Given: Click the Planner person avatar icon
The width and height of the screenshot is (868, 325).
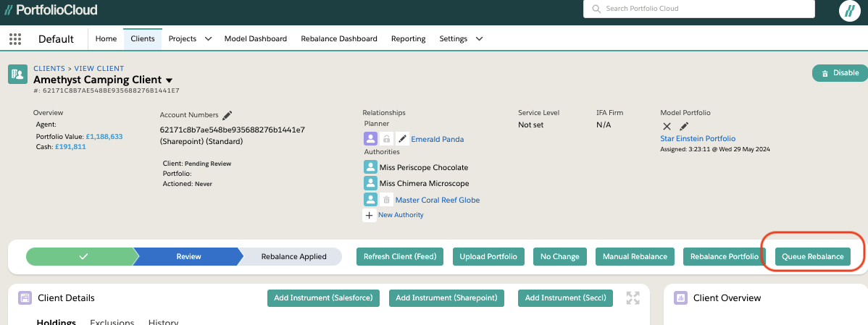Looking at the screenshot, I should 370,139.
